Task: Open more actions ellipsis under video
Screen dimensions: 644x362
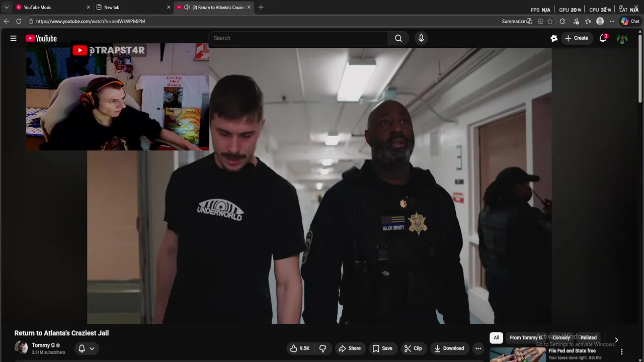Action: point(478,348)
